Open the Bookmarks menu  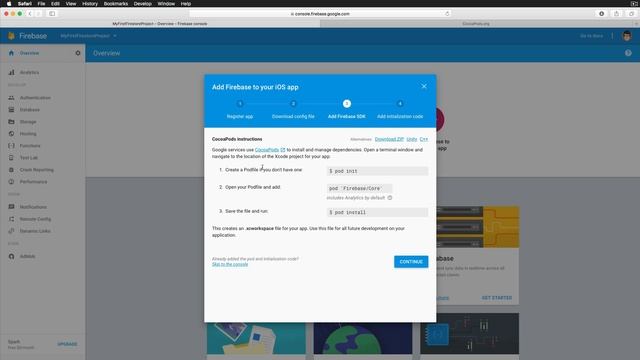116,3
